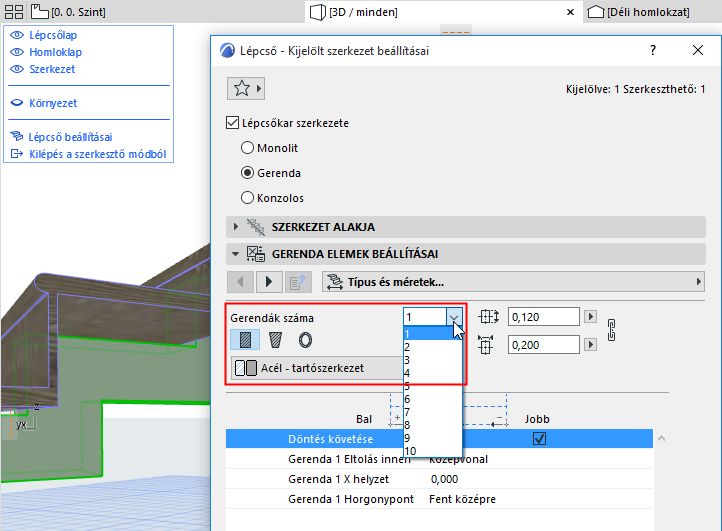Toggle Szerkezet visibility eye icon
722x531 pixels.
pyautogui.click(x=17, y=69)
